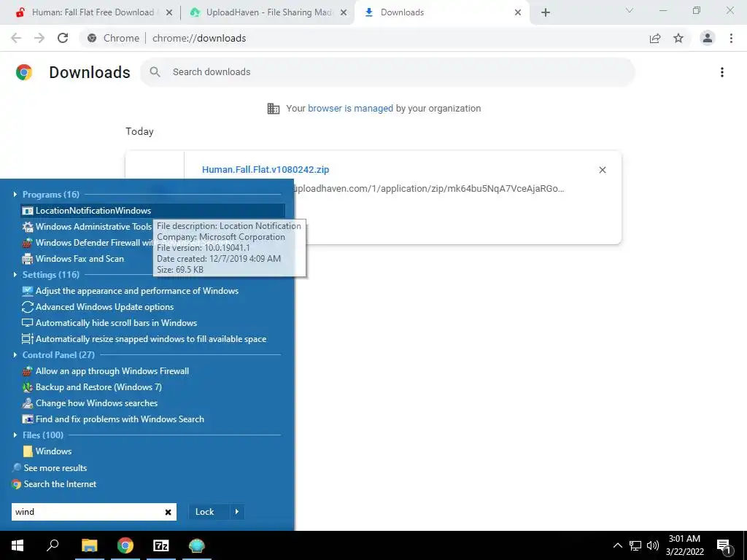The height and width of the screenshot is (560, 747).
Task: Open Google Chrome from taskbar
Action: tap(125, 545)
